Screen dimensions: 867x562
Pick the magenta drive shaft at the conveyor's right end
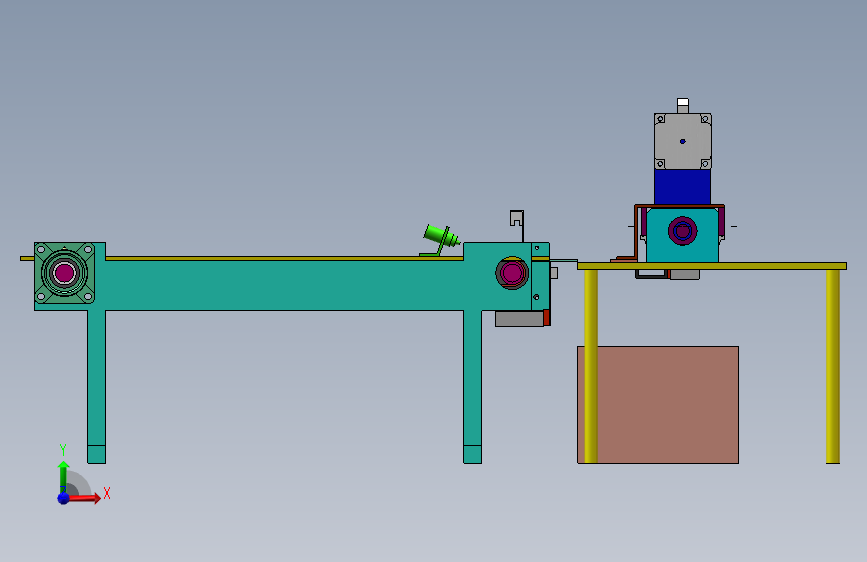click(x=511, y=273)
